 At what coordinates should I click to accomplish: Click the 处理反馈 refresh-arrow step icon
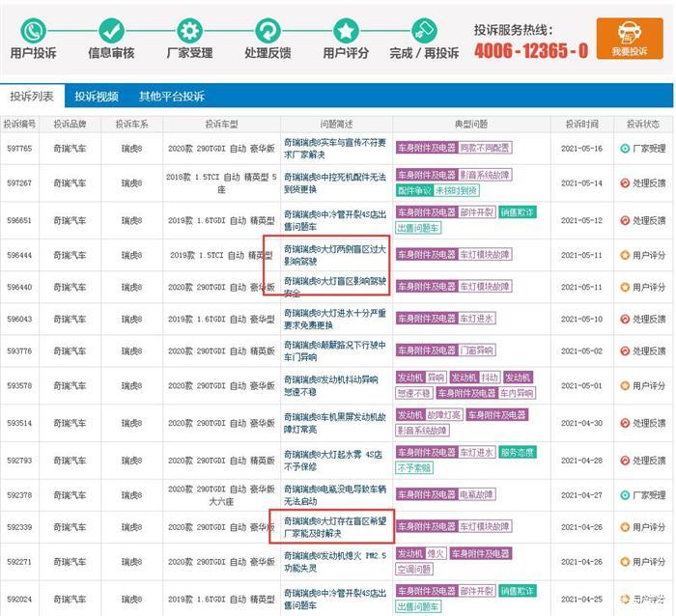(268, 31)
